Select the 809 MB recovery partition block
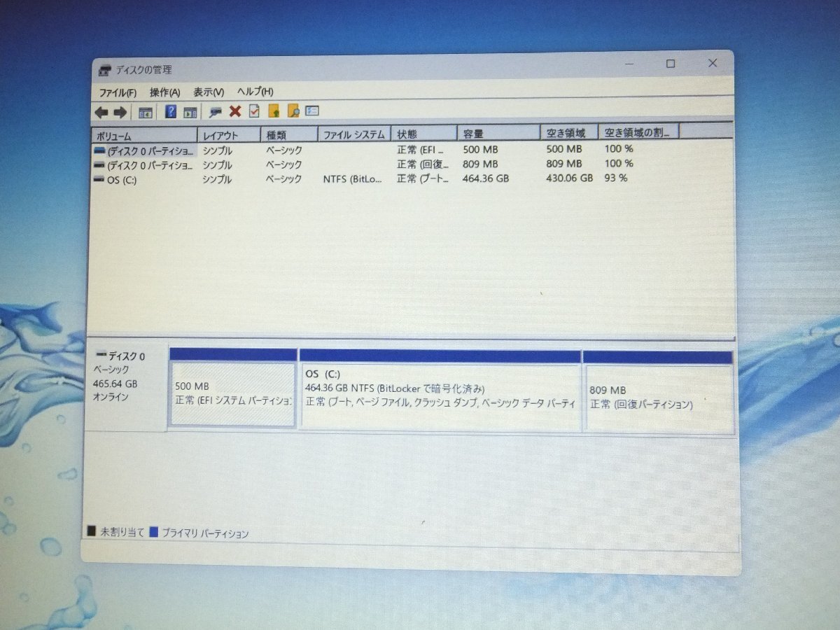The width and height of the screenshot is (840, 630). click(x=658, y=392)
